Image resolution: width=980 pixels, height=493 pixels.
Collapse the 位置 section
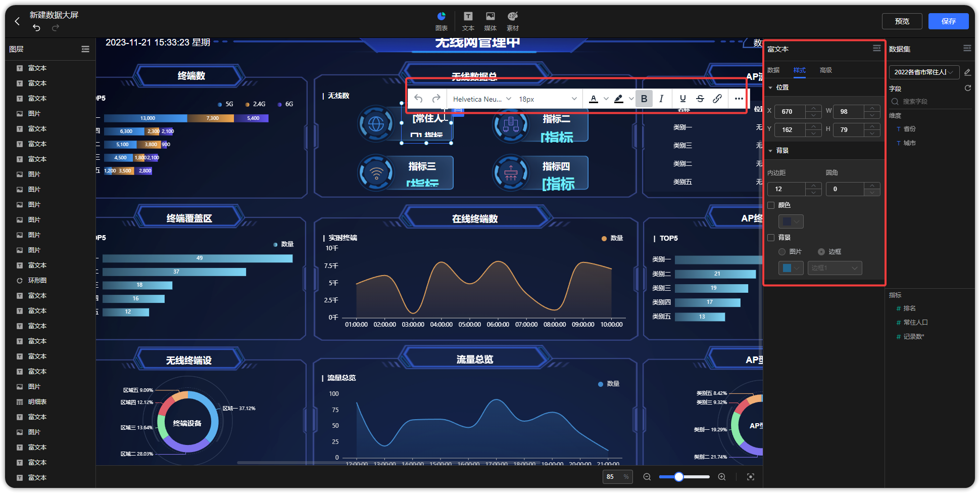click(x=771, y=87)
